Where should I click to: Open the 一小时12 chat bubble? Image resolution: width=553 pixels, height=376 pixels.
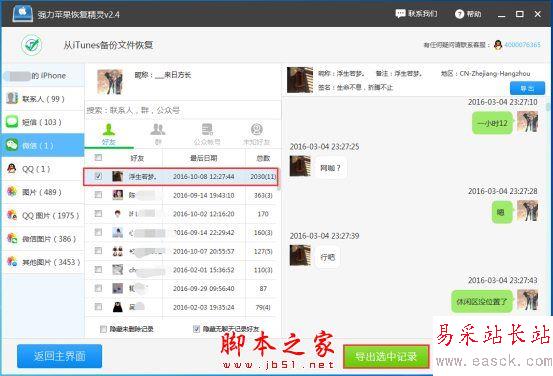pyautogui.click(x=492, y=123)
